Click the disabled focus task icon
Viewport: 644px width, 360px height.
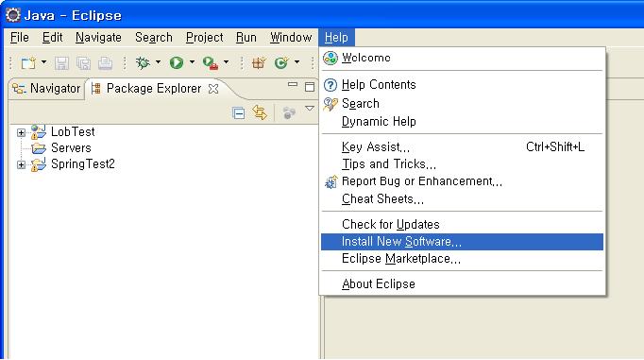[x=289, y=112]
